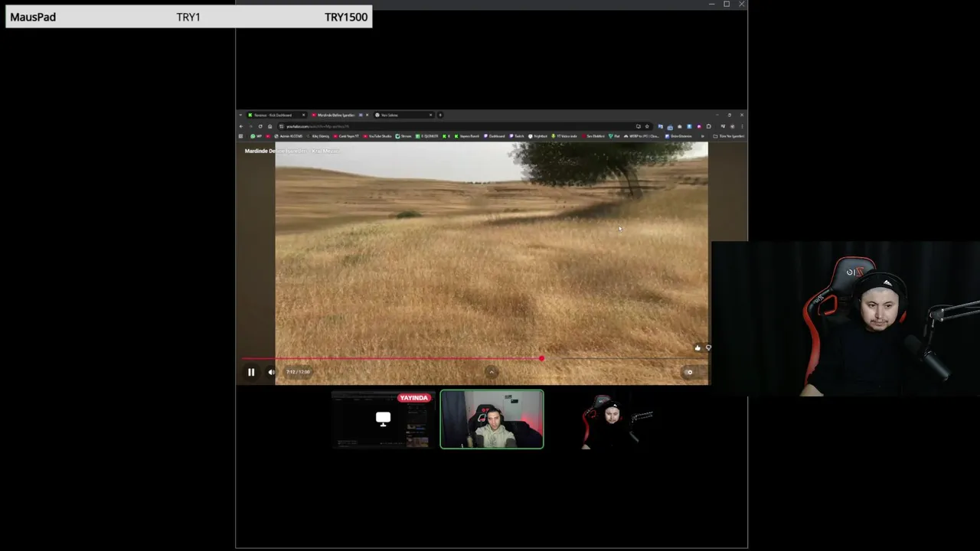Show more bookmarks via overflow chevron
The image size is (980, 551).
click(702, 136)
